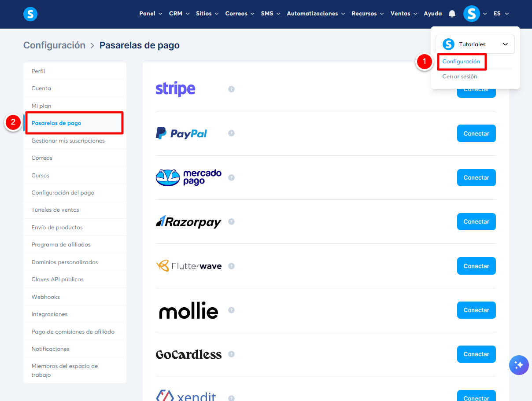The width and height of the screenshot is (532, 401).
Task: Connect Mollie with Conectar button
Action: pyautogui.click(x=477, y=310)
